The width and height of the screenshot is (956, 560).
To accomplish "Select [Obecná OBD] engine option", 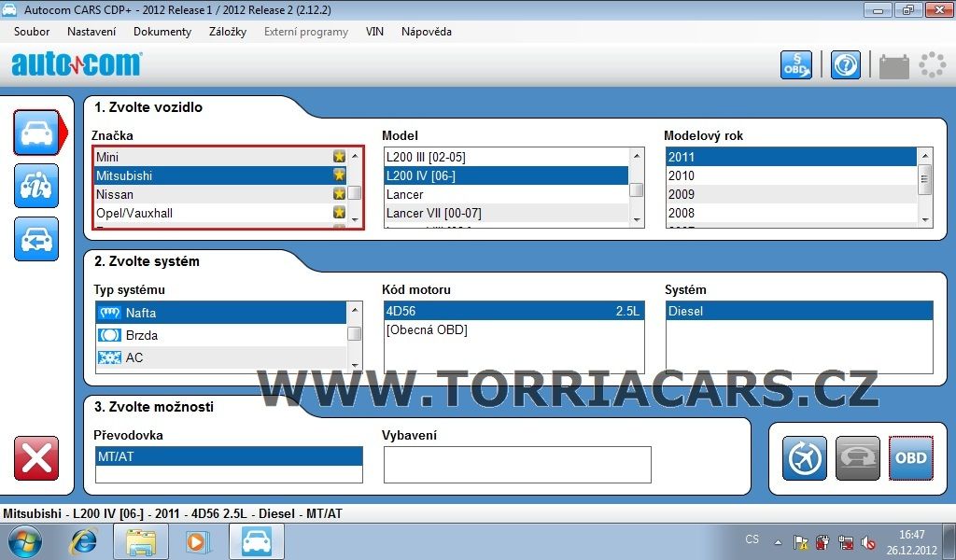I will coord(513,329).
